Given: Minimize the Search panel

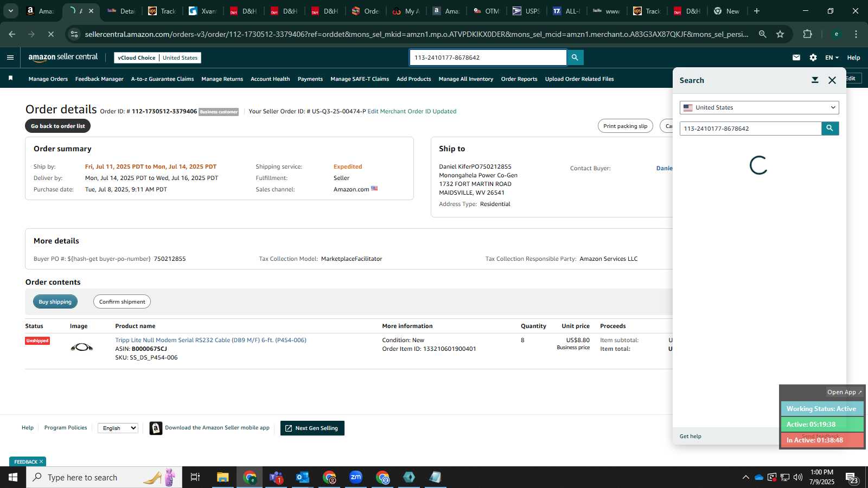Looking at the screenshot, I should [815, 80].
